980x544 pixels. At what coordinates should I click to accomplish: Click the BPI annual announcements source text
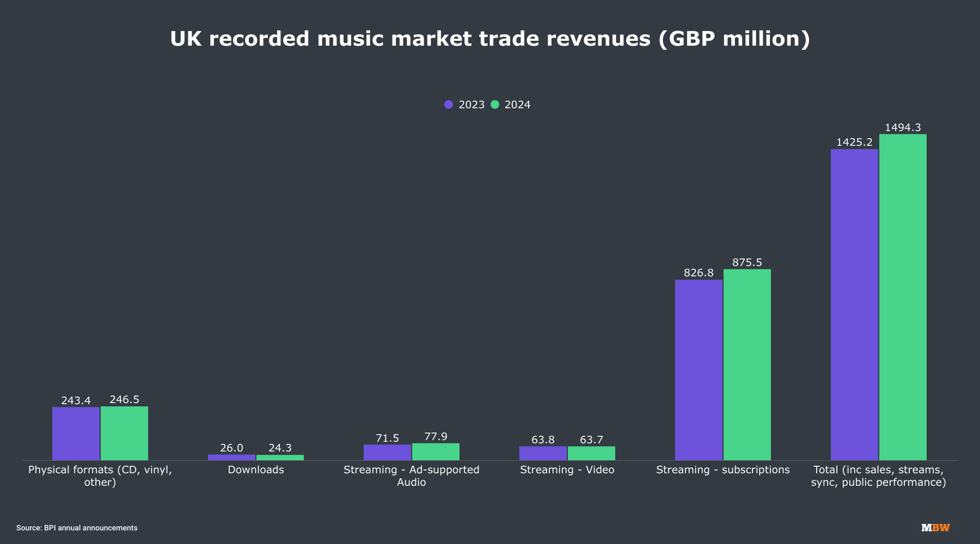(77, 528)
